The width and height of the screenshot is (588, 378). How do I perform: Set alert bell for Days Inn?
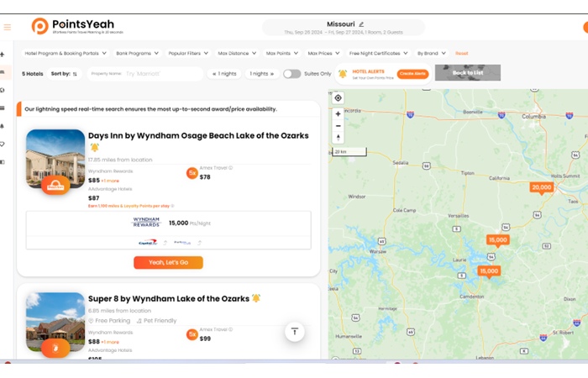(x=94, y=147)
